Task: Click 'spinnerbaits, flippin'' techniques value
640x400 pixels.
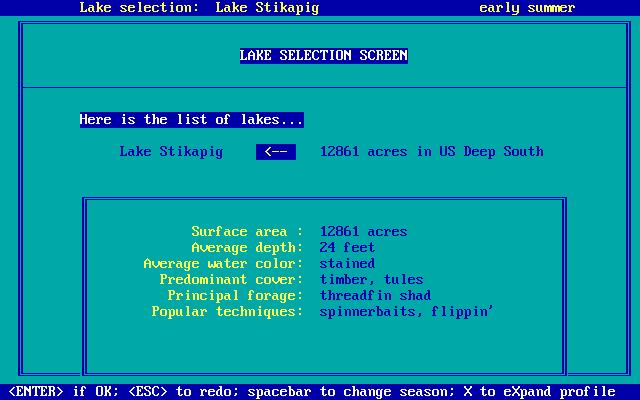Action: coord(407,312)
